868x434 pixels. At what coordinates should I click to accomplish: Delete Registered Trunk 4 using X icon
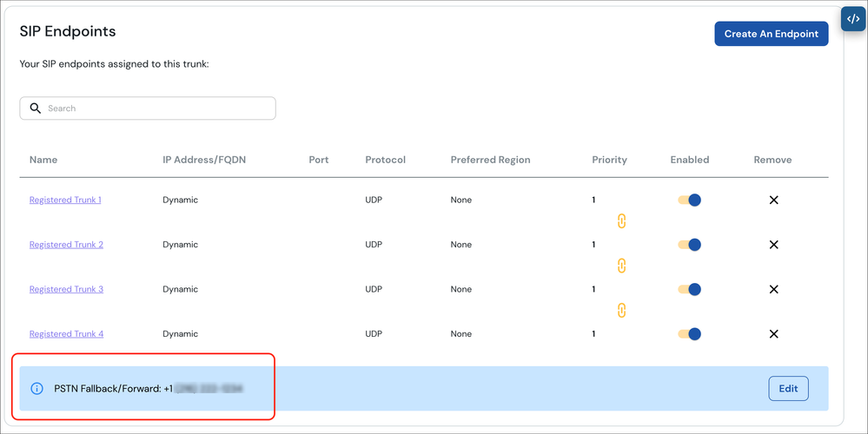point(773,334)
